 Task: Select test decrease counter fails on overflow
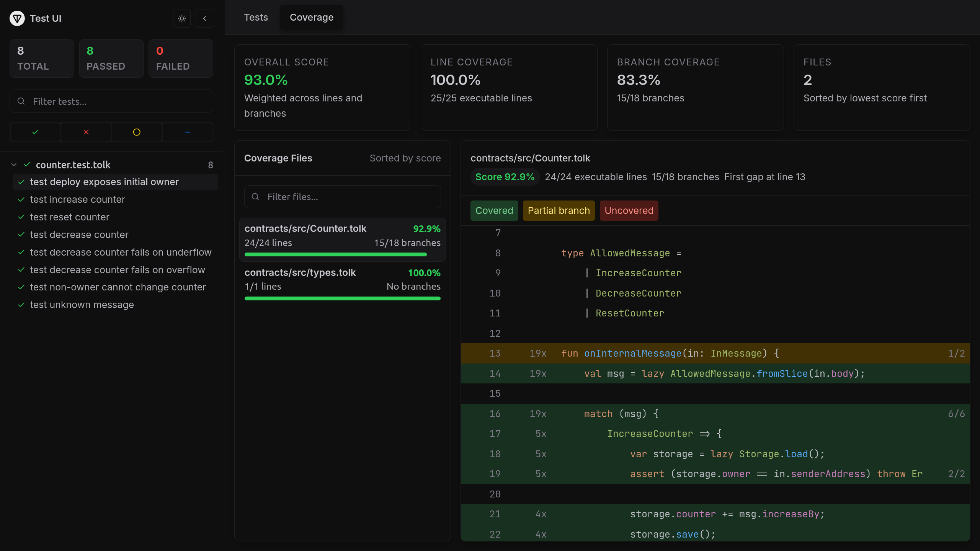pos(115,270)
